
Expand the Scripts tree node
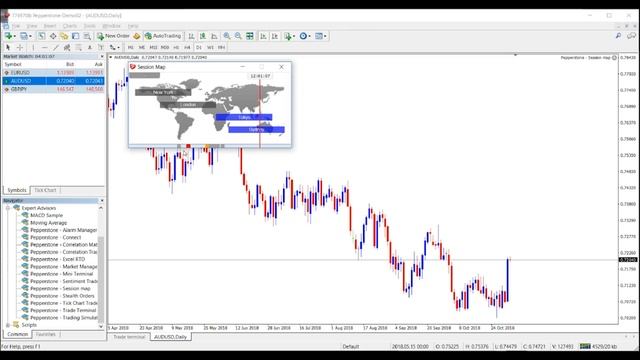click(8, 325)
